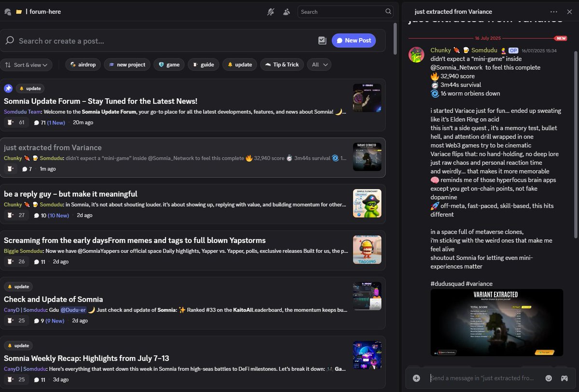Toggle the update tag filter
The height and width of the screenshot is (392, 579).
point(239,64)
